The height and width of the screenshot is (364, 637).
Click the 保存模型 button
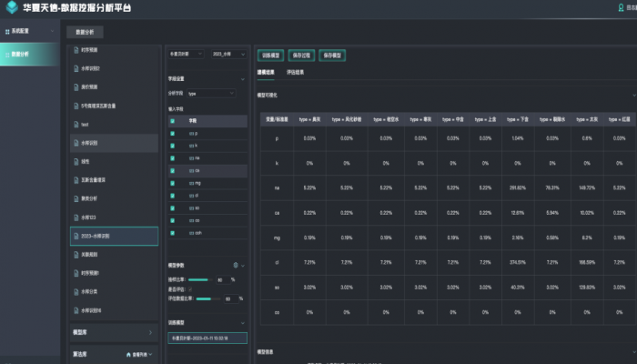click(x=331, y=55)
